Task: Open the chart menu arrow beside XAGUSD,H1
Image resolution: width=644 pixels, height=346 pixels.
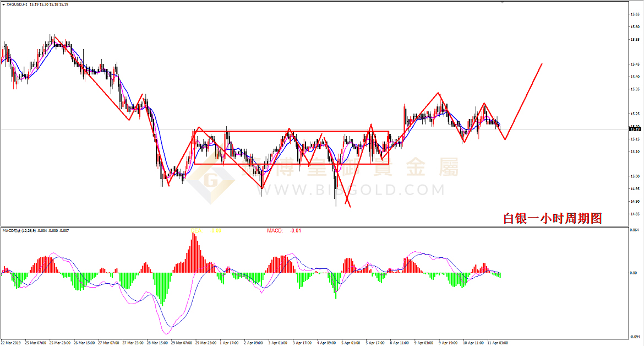Action: [4, 4]
